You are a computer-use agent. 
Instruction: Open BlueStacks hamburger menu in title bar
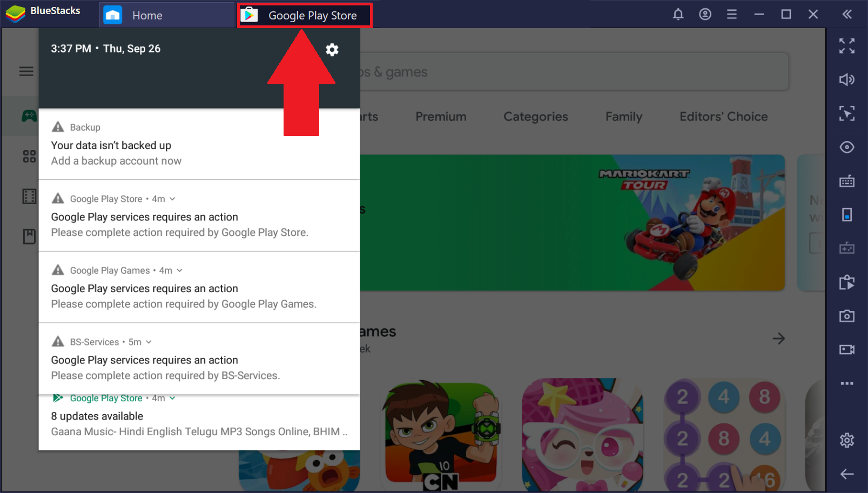[x=732, y=15]
